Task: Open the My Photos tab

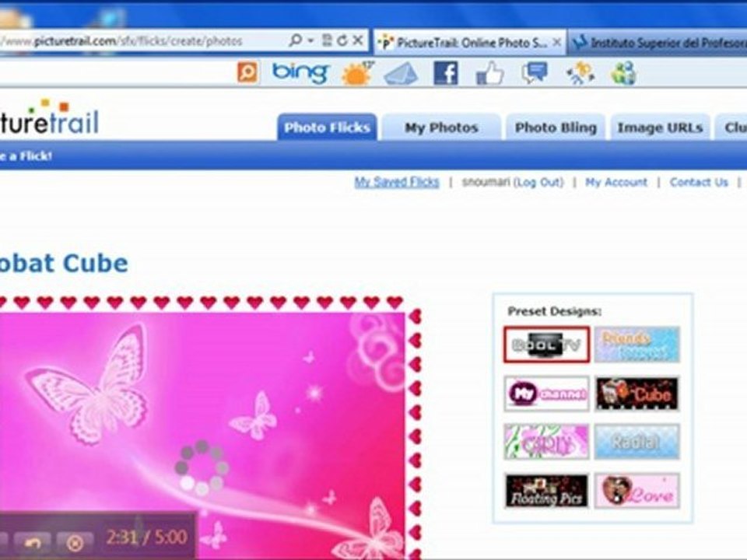Action: pyautogui.click(x=442, y=127)
